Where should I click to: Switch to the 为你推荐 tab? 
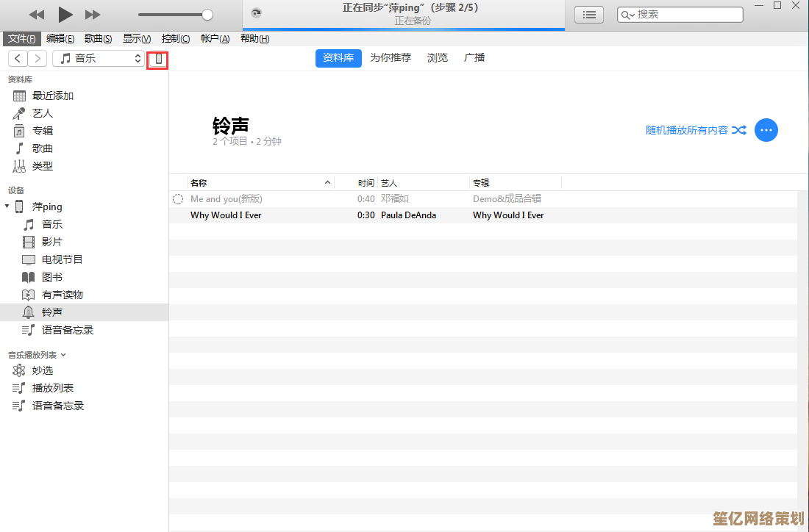(x=391, y=58)
